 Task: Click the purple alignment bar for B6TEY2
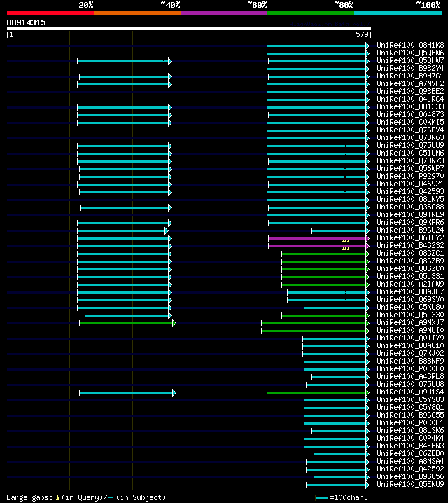[319, 238]
